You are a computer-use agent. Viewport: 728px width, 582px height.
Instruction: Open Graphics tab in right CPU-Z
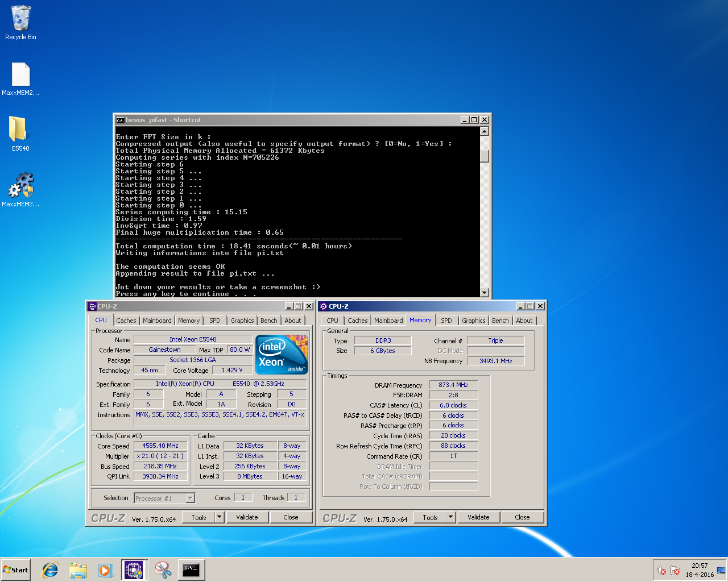(473, 321)
